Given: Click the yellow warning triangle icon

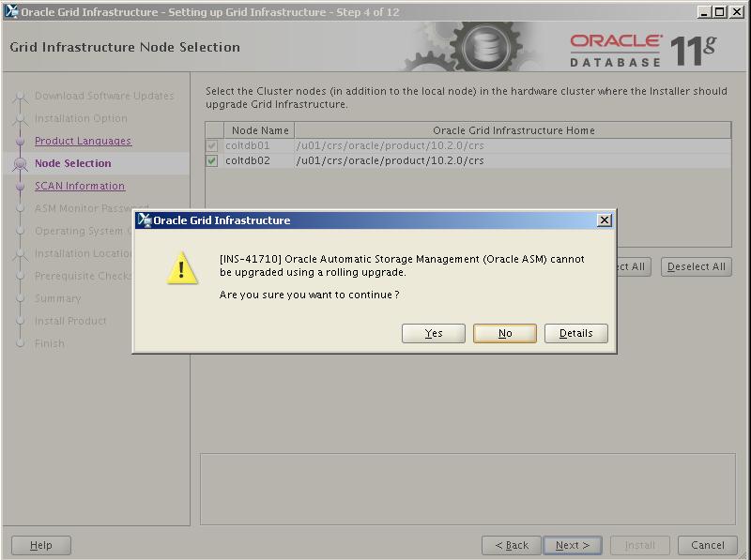Looking at the screenshot, I should point(182,268).
